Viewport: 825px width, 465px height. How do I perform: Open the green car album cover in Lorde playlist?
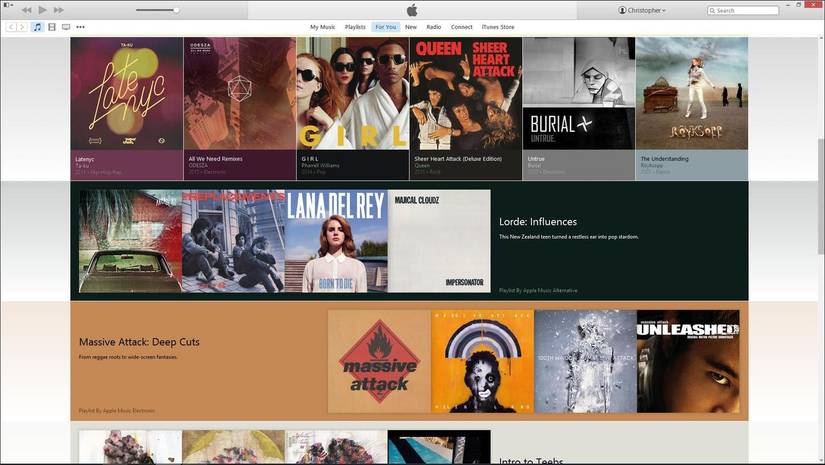(x=130, y=241)
